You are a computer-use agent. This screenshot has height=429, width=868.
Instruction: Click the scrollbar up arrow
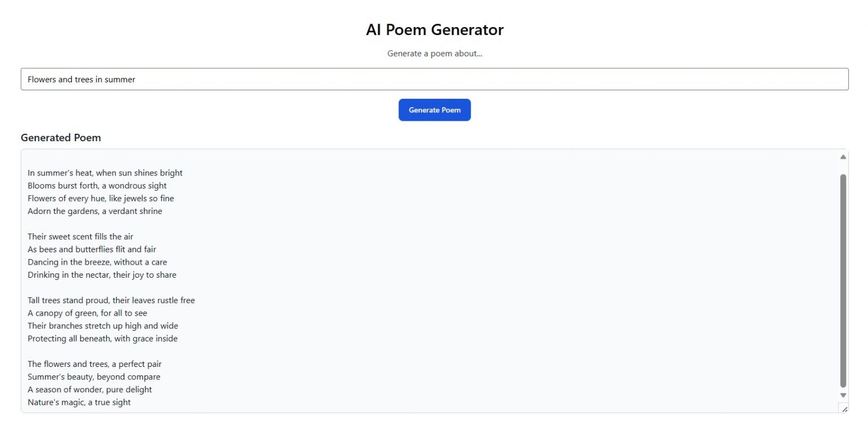(842, 156)
